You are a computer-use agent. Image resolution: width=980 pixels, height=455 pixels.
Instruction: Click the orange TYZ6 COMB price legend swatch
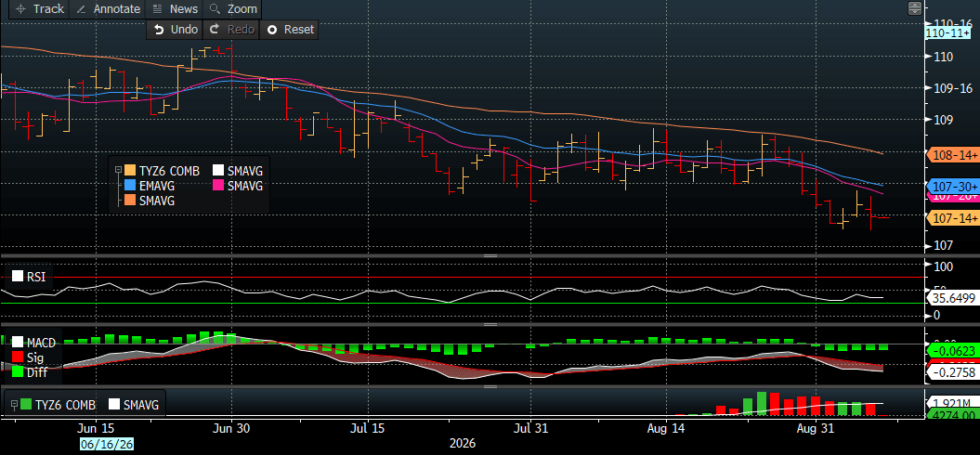click(130, 170)
